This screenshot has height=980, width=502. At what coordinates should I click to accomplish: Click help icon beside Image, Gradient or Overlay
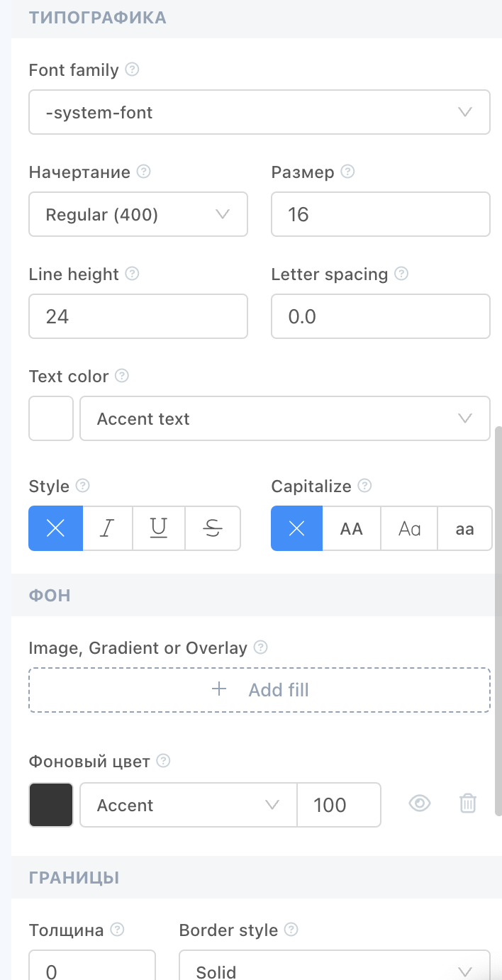tap(260, 647)
